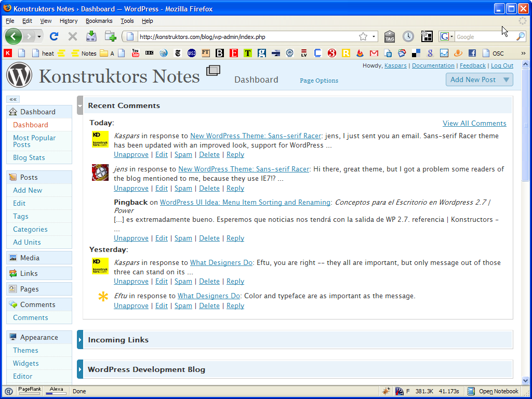Click the TAG toolbar icon
Viewport: 532px width, 399px height.
[390, 36]
